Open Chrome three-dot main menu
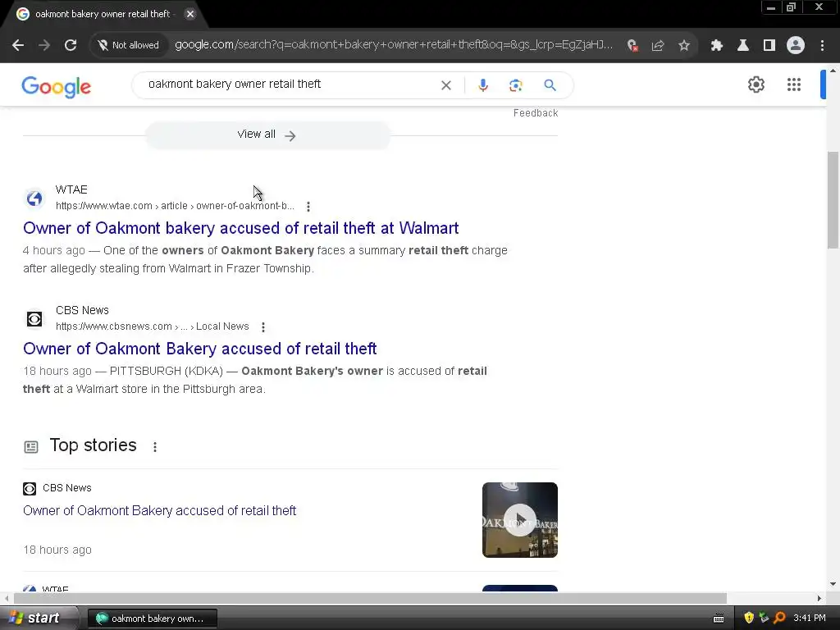Screen dimensions: 840x630 pyautogui.click(x=822, y=46)
